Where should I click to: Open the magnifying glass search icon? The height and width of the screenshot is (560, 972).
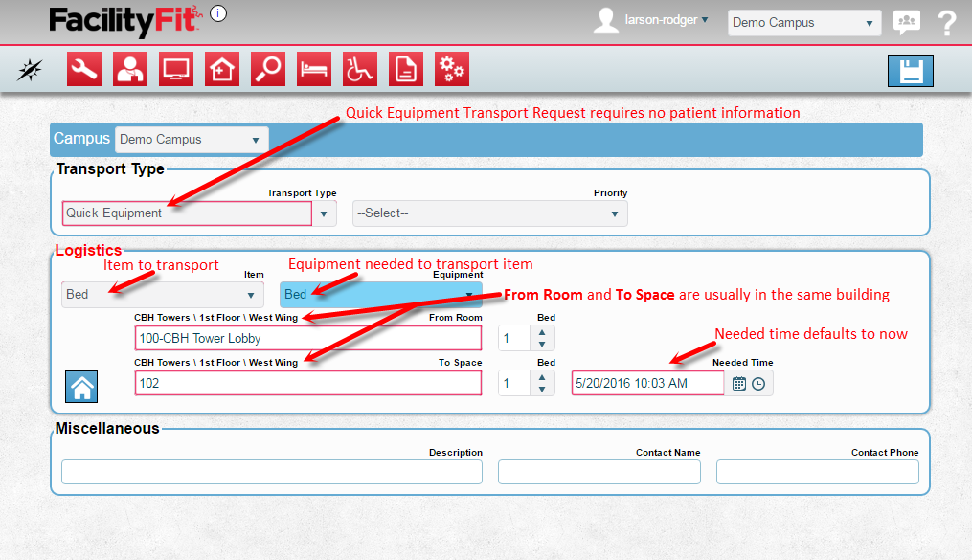pyautogui.click(x=268, y=69)
